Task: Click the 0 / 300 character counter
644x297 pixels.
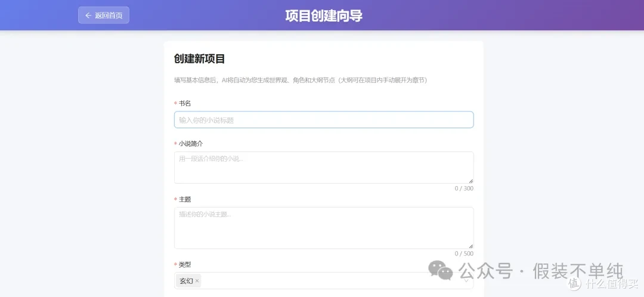Action: point(464,188)
